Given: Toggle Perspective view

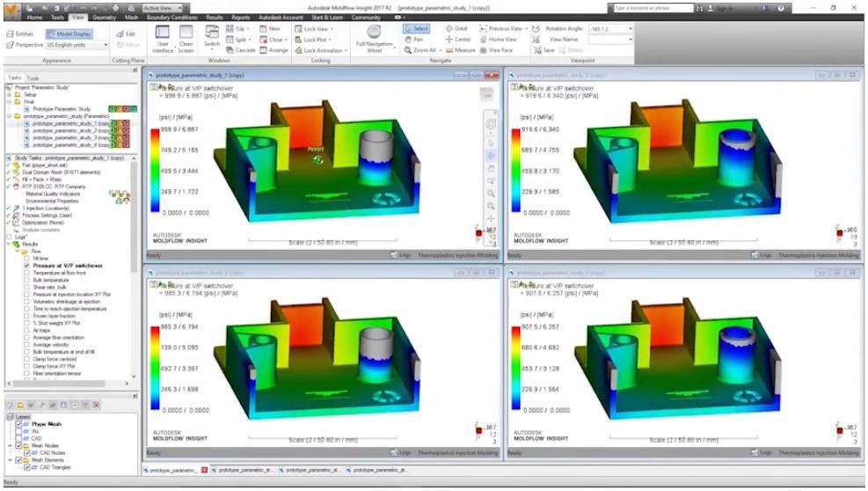Looking at the screenshot, I should [x=25, y=45].
